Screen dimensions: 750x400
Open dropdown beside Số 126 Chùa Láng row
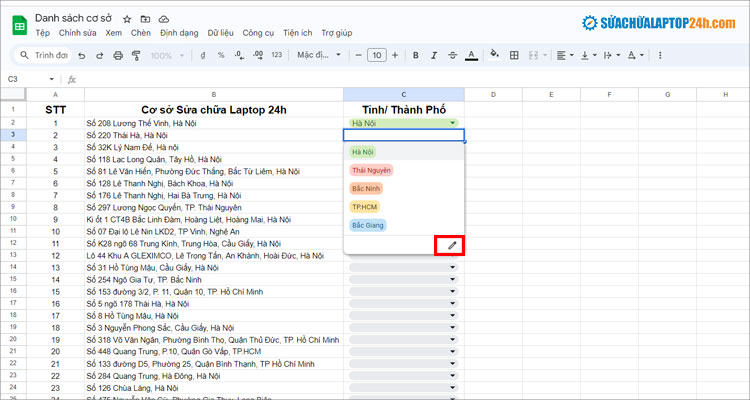click(x=452, y=388)
